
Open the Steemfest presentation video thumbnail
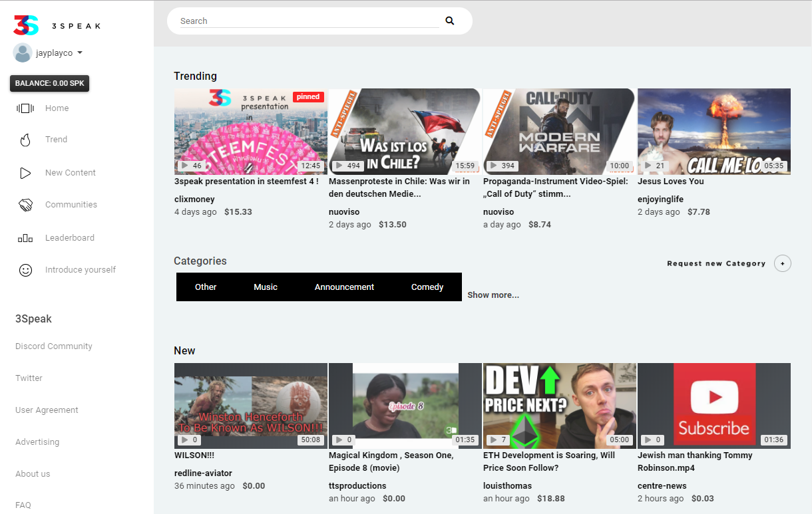pos(251,132)
